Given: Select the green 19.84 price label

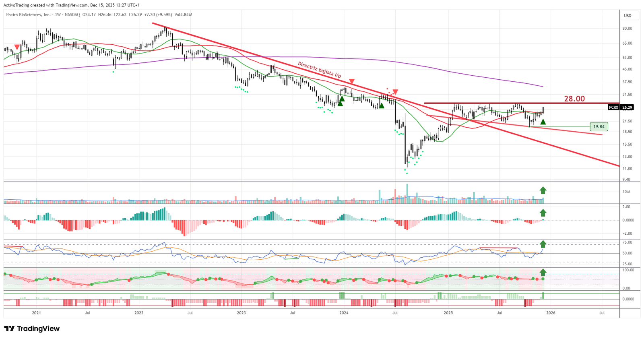Looking at the screenshot, I should [x=599, y=126].
